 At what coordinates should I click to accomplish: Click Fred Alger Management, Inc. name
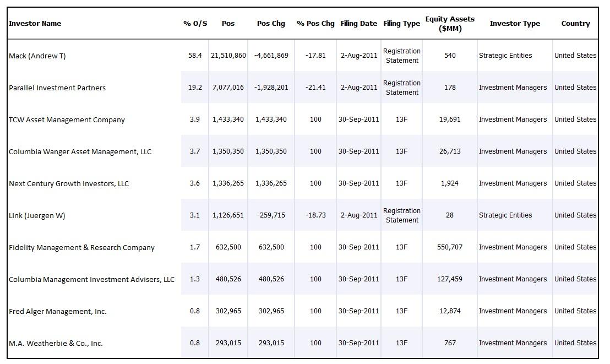[x=58, y=311]
